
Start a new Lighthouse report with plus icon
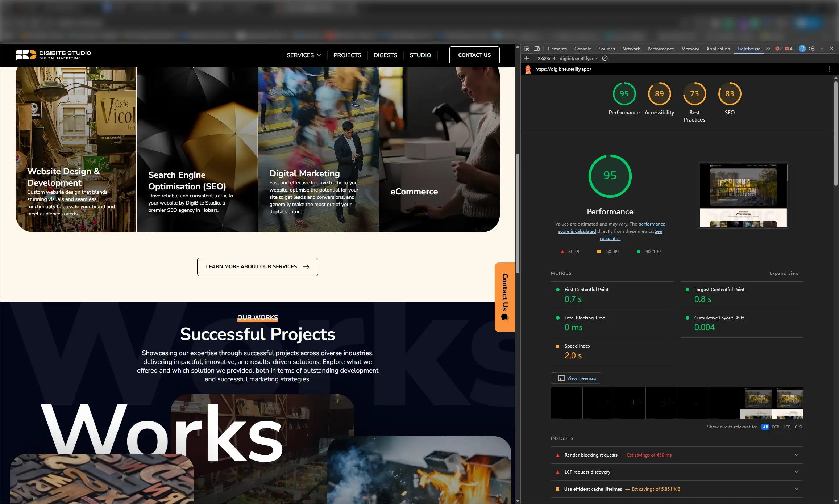(527, 58)
